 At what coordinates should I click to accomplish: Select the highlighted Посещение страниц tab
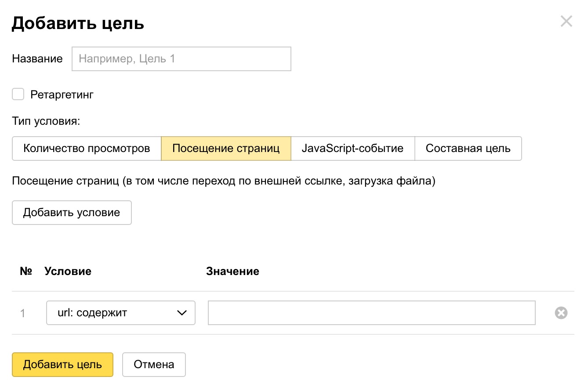click(226, 148)
